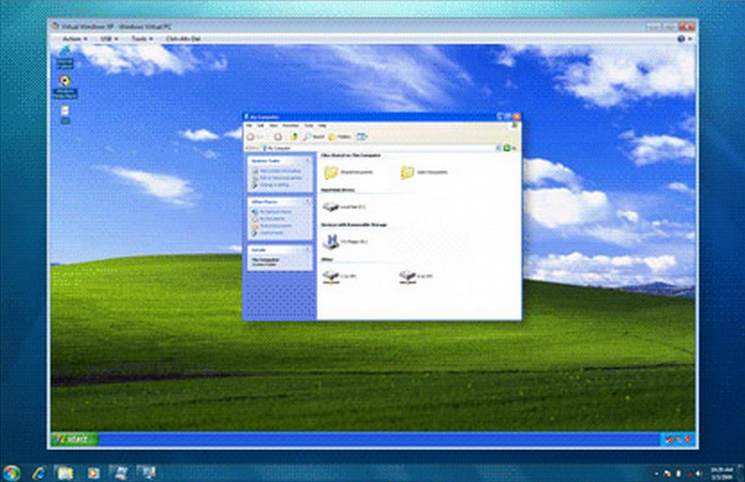Open Edit menu in My Computer window
This screenshot has height=482, width=745.
(x=260, y=125)
